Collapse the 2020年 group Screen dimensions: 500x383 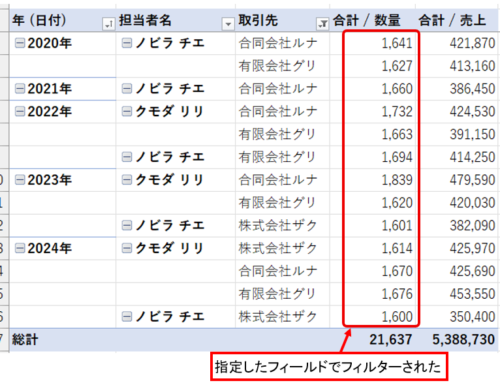pos(20,43)
